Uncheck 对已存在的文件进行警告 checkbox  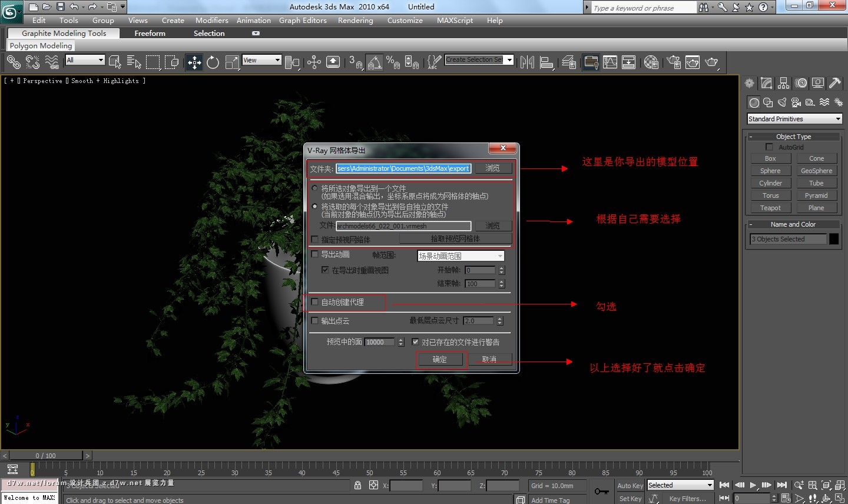tap(415, 341)
